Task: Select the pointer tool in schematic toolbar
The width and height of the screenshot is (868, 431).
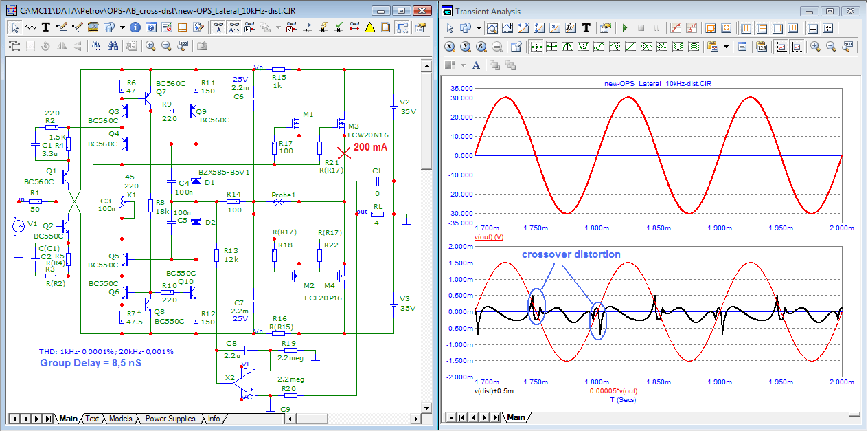Action: pos(15,27)
